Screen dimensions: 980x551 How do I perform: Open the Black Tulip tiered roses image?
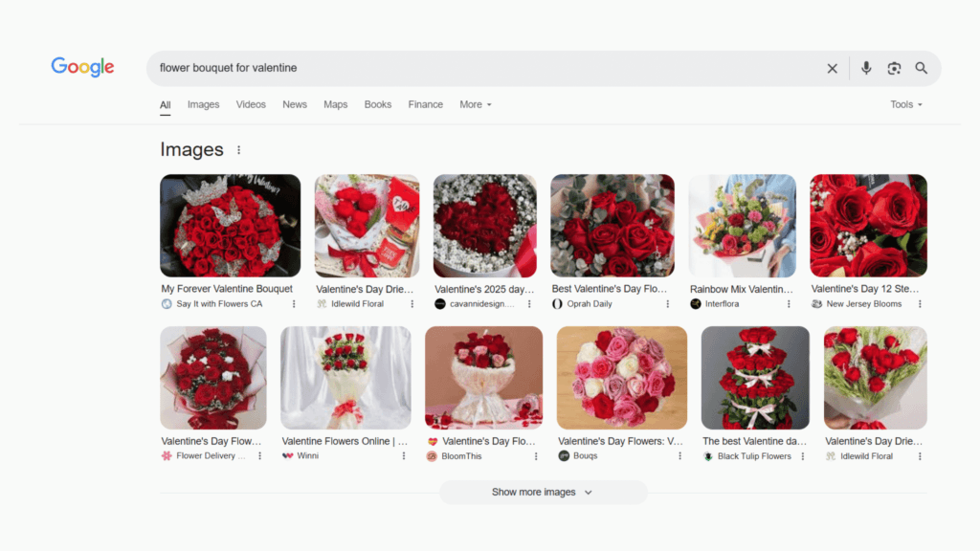[x=755, y=377]
